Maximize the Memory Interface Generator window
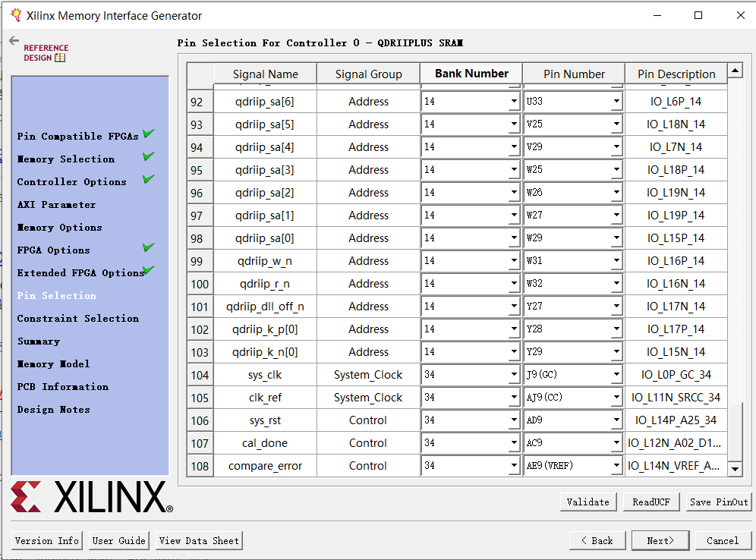The width and height of the screenshot is (756, 560). coord(698,15)
